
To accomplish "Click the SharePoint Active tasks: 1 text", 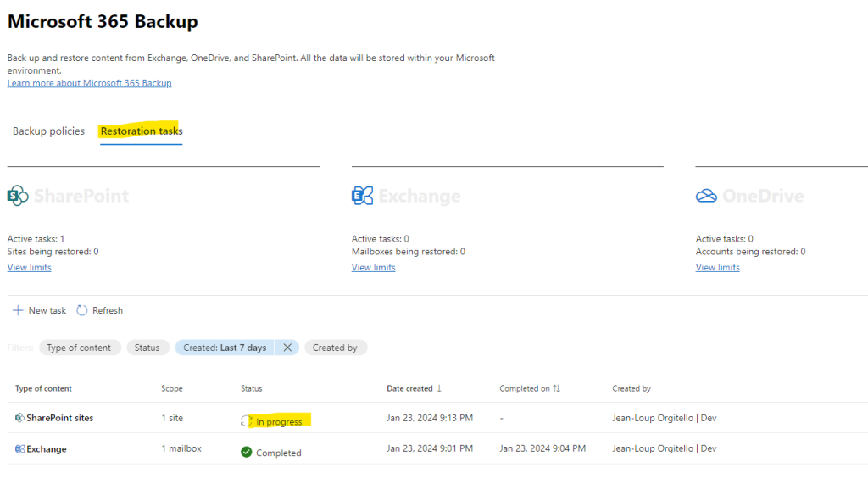I will 36,239.
